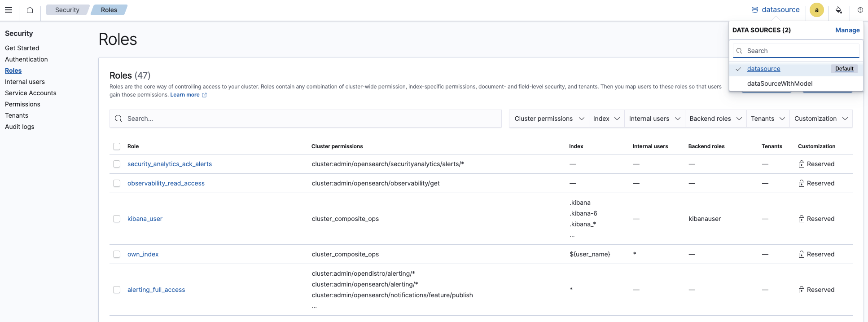Toggle the select-all roles checkbox
The height and width of the screenshot is (322, 868).
coord(117,146)
